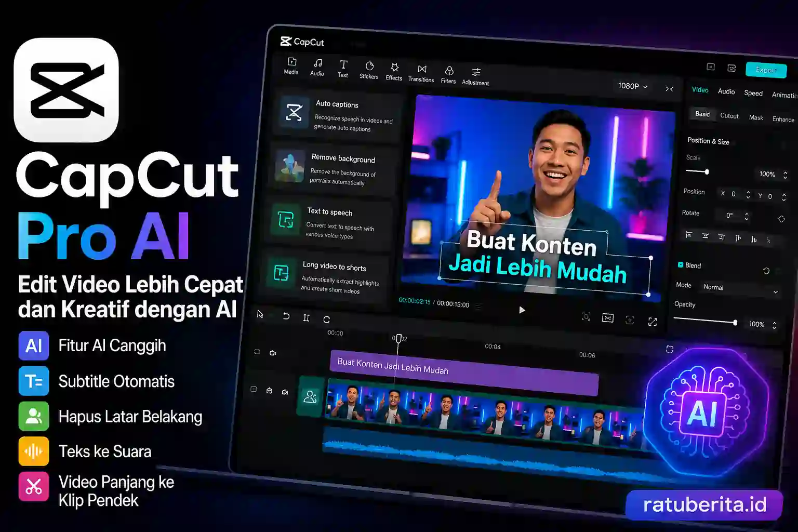The image size is (798, 532).
Task: Switch to the Animation tab
Action: [x=784, y=95]
